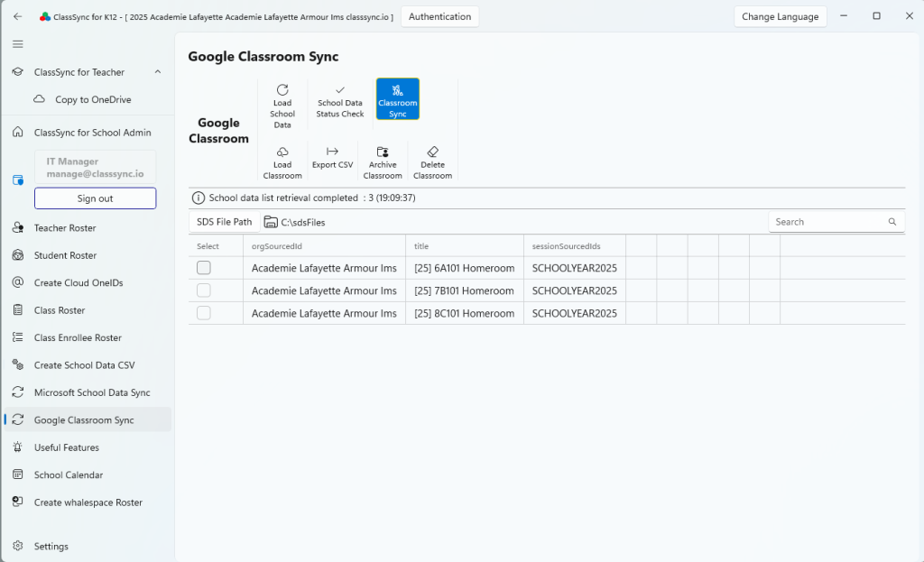924x562 pixels.
Task: Click the search magnifier icon
Action: 892,222
